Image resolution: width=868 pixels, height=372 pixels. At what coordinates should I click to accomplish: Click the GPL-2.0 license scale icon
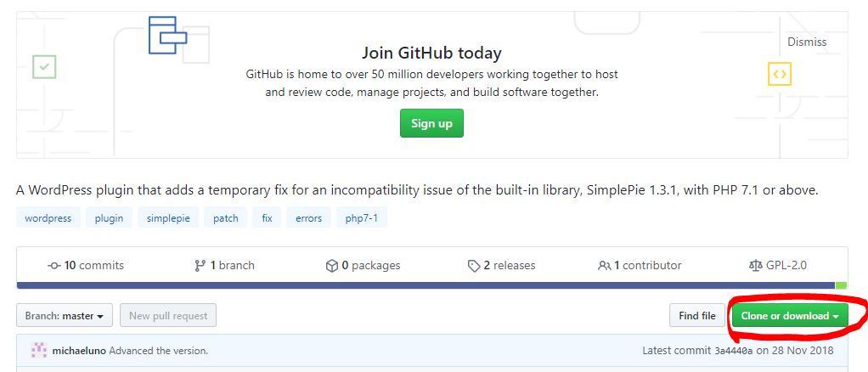coord(755,266)
